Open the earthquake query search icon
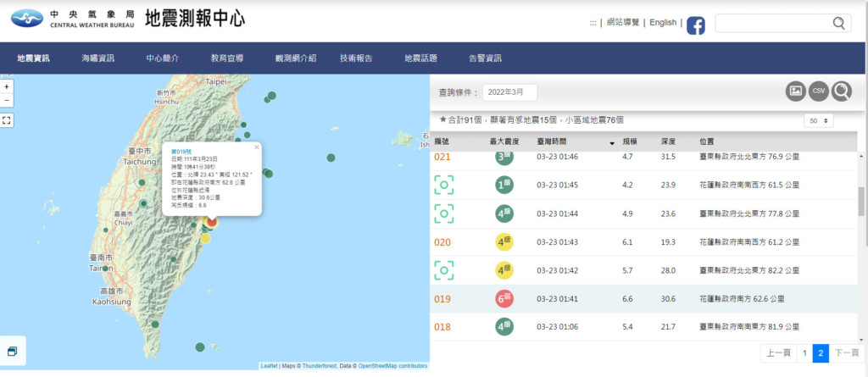This screenshot has width=868, height=377. click(x=842, y=91)
